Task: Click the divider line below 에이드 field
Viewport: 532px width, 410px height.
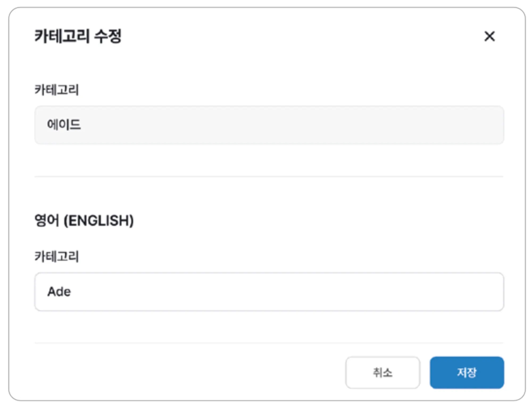Action: [x=269, y=176]
